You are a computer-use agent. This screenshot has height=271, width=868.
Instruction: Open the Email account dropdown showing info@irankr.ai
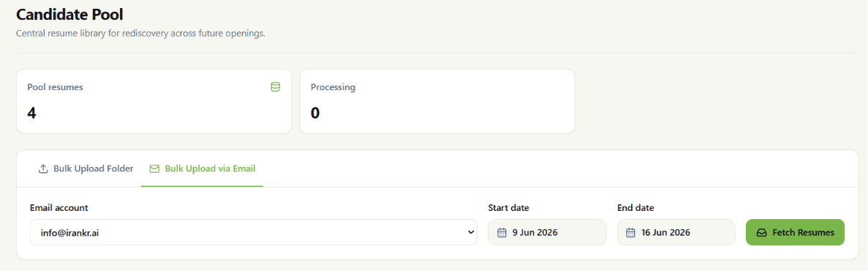coord(254,232)
